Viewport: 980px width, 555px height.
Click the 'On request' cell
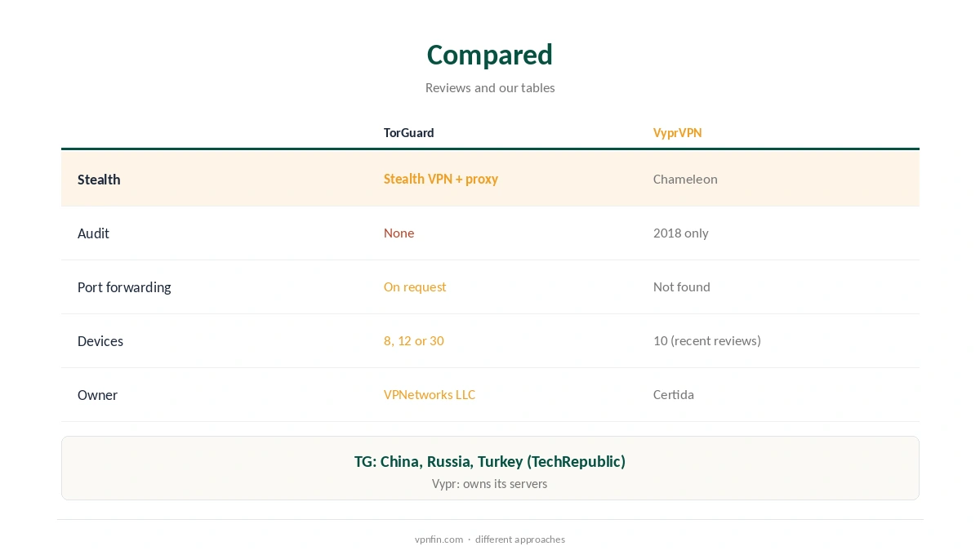tap(415, 286)
